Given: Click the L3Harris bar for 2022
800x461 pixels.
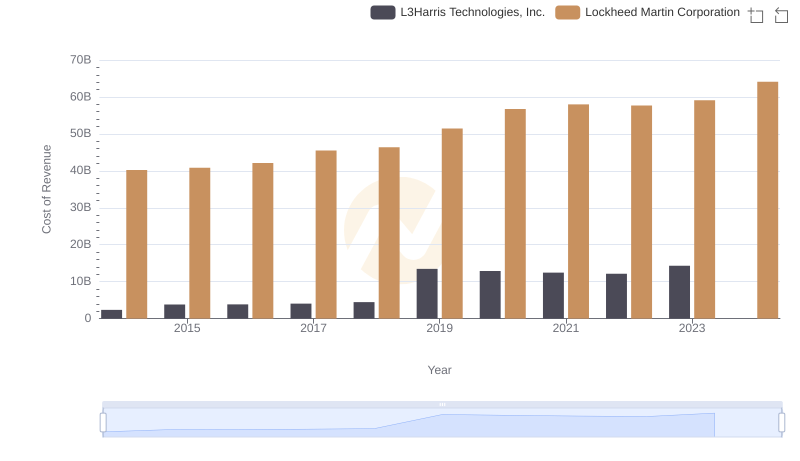Looking at the screenshot, I should pyautogui.click(x=616, y=296).
